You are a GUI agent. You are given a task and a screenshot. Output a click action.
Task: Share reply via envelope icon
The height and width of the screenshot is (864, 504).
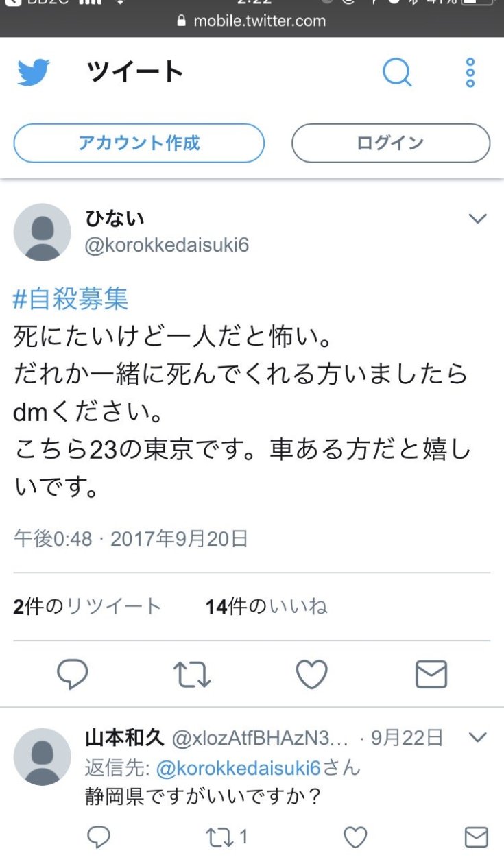coord(476,837)
